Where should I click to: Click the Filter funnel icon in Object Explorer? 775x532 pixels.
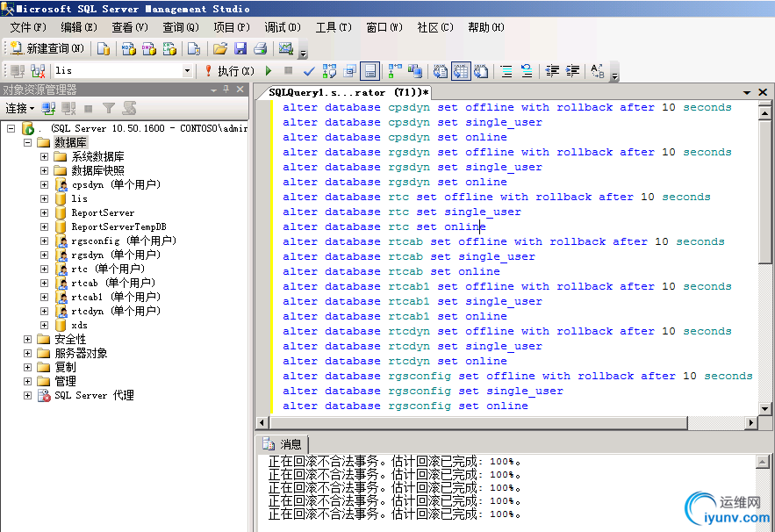[x=109, y=108]
